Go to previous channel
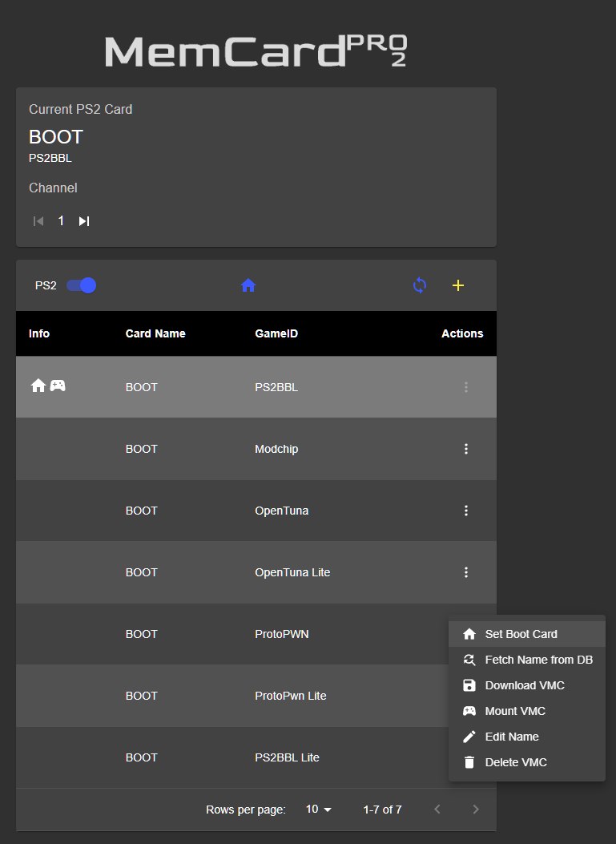 (38, 221)
